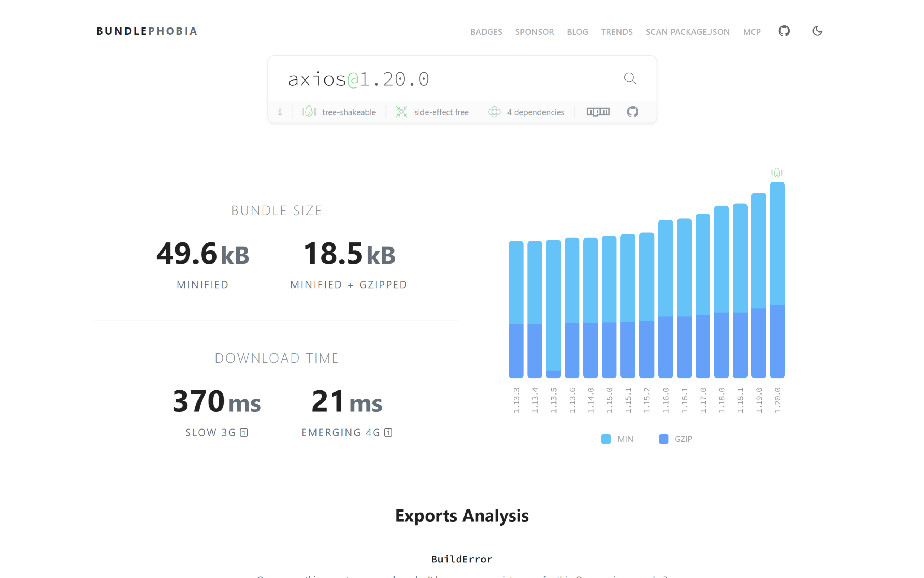Viewport: 924px width, 578px height.
Task: Click the 'side-effect free' label
Action: (x=441, y=112)
